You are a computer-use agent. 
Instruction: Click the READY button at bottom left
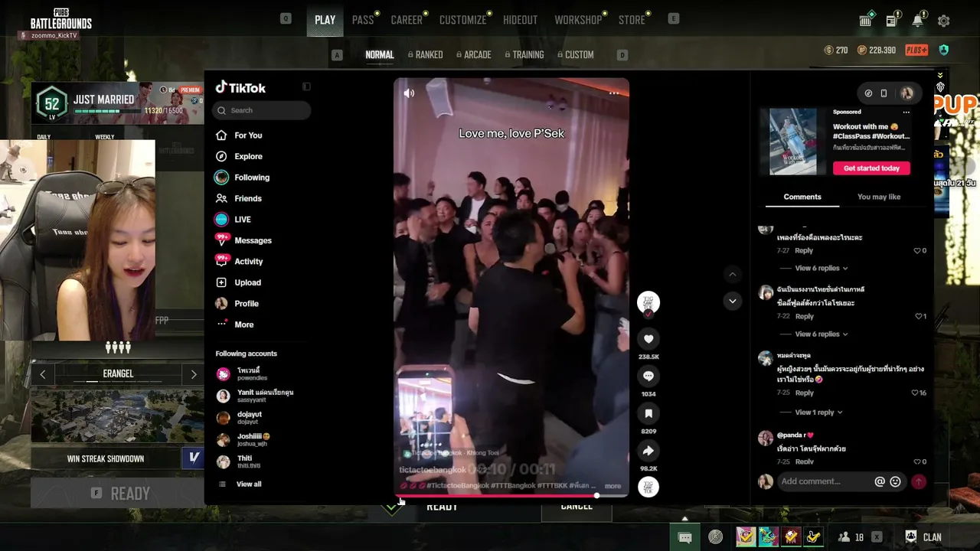click(117, 494)
